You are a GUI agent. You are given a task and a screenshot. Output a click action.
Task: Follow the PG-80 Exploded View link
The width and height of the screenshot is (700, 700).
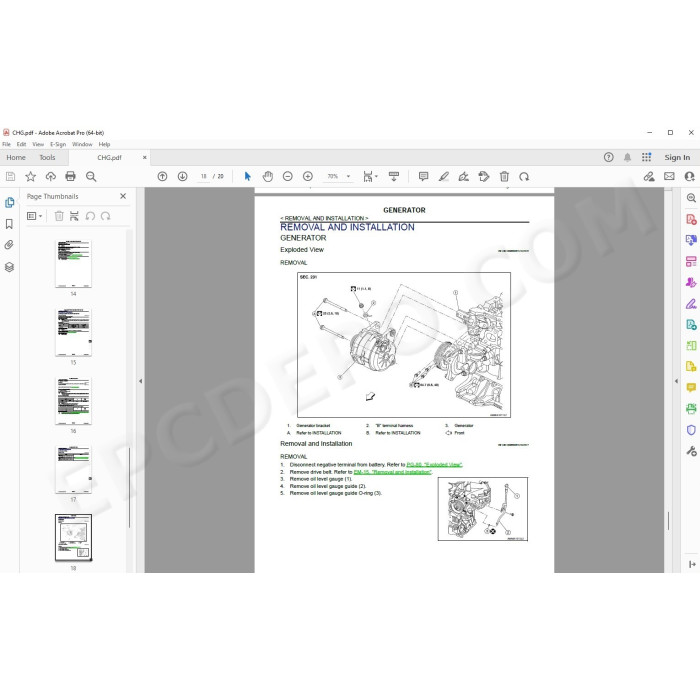[434, 465]
